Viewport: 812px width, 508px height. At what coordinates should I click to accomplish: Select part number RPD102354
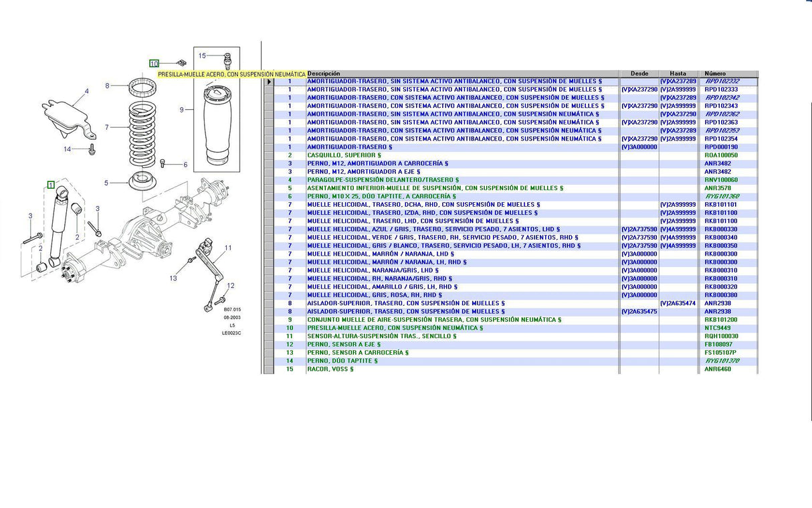point(722,139)
